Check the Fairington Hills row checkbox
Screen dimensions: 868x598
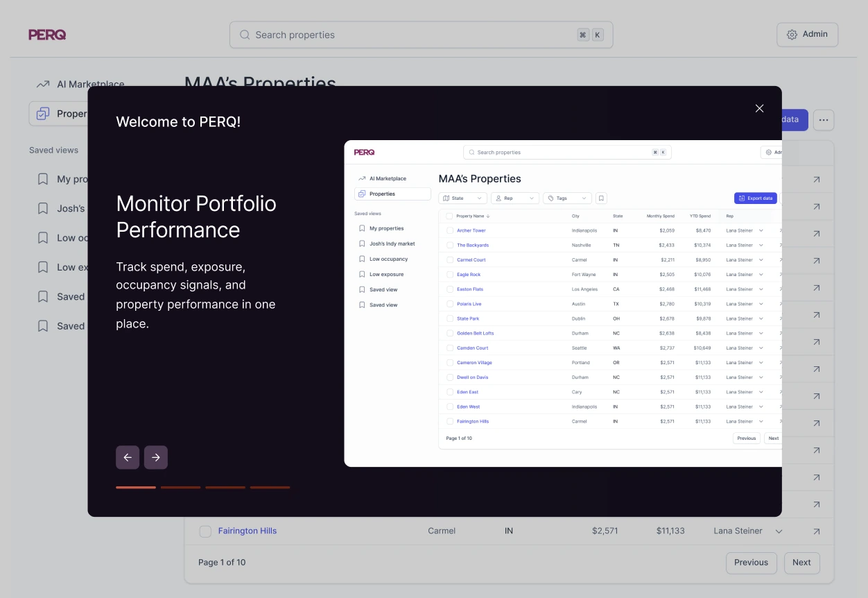(205, 531)
